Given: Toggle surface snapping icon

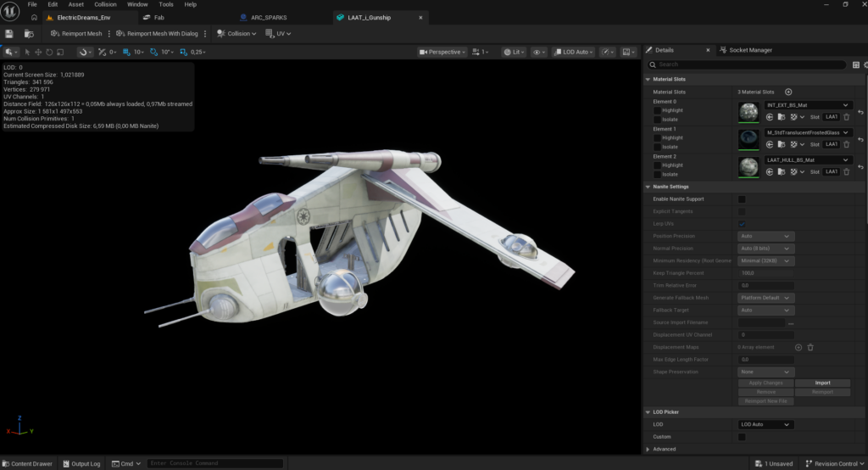Looking at the screenshot, I should click(x=102, y=52).
